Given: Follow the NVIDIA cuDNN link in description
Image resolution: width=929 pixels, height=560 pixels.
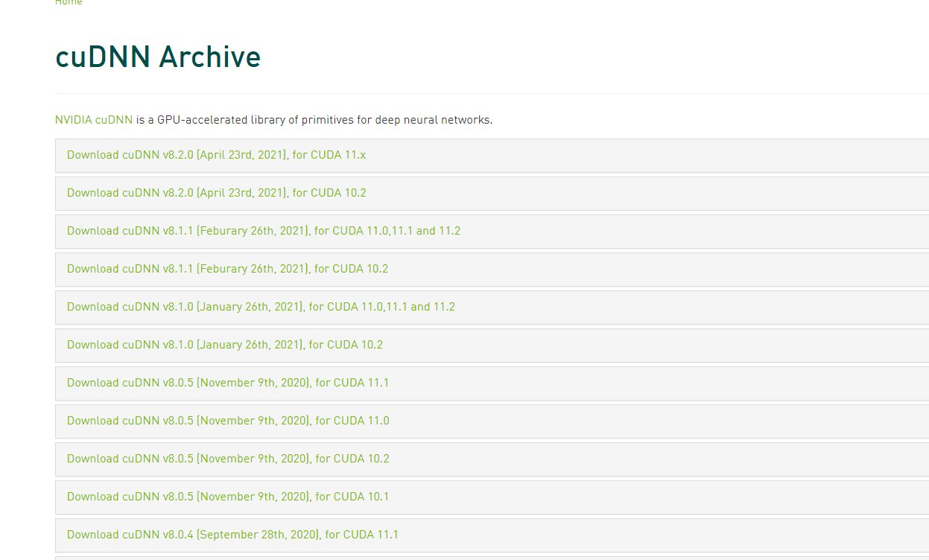Looking at the screenshot, I should pos(94,119).
